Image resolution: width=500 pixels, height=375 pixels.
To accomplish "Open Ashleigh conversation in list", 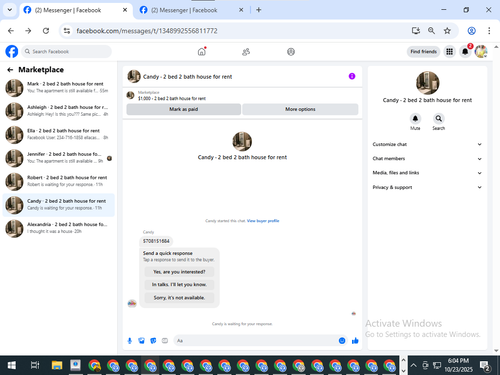I will [x=59, y=111].
